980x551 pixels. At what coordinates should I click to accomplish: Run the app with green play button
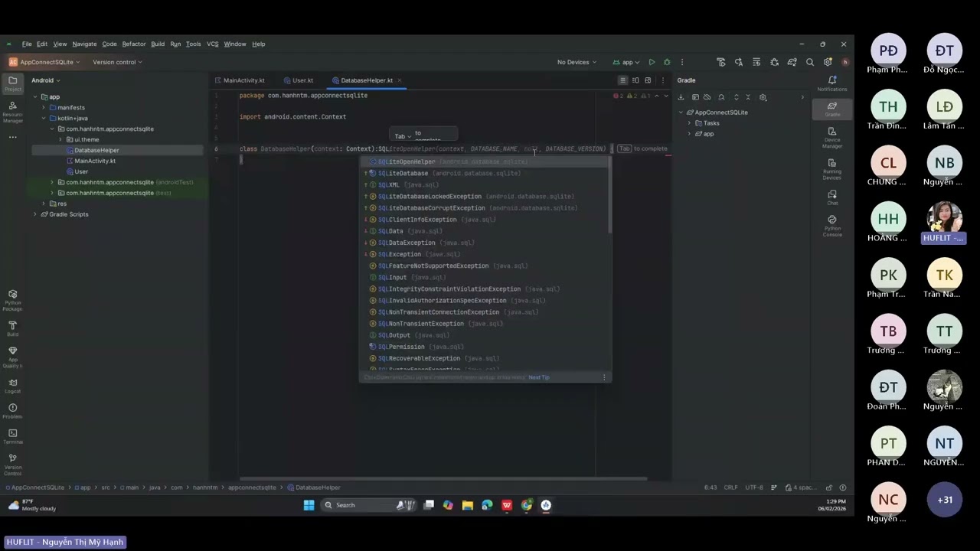[x=652, y=62]
